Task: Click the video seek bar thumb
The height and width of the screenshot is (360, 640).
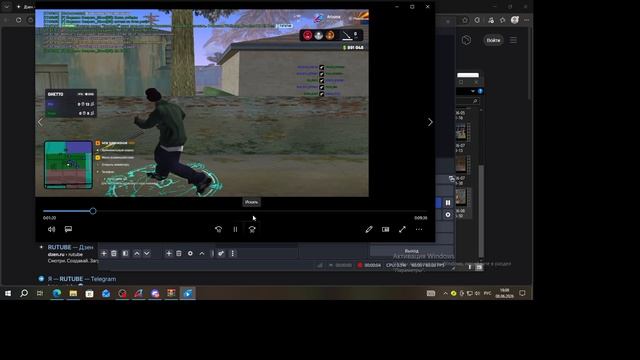Action: click(x=93, y=211)
